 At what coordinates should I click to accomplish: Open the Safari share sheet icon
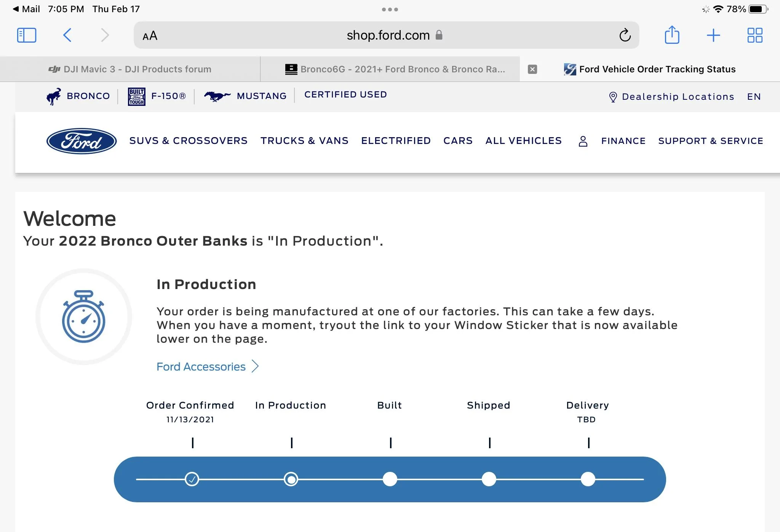[x=672, y=35]
